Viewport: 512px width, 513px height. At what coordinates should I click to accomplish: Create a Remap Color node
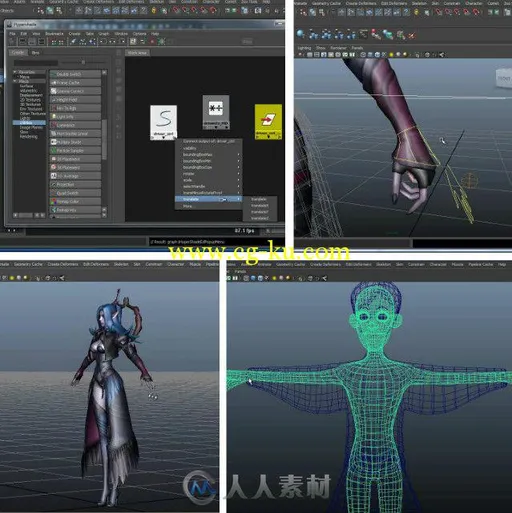tap(75, 202)
